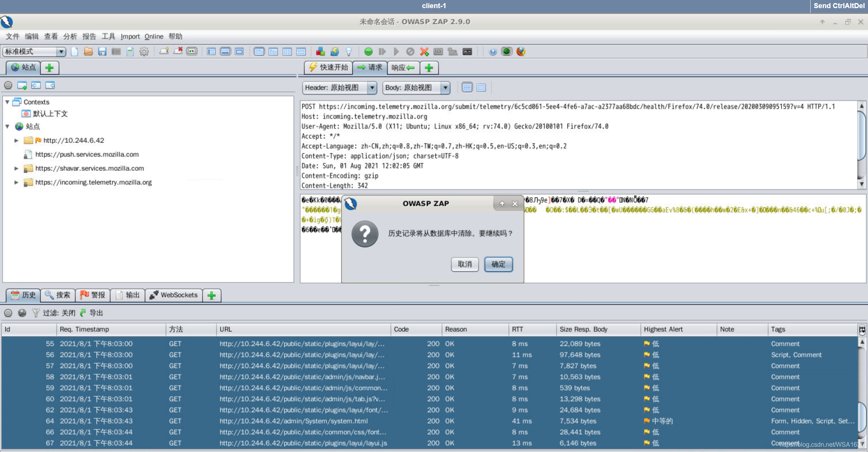
Task: Expand the http://10.244.6.42 site node
Action: coord(16,140)
